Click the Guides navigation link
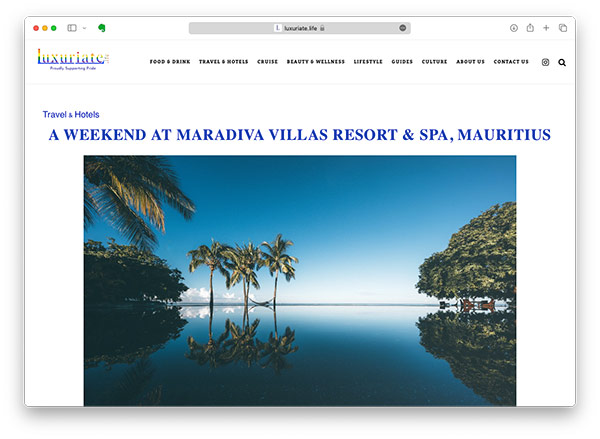600x439 pixels. coord(402,62)
